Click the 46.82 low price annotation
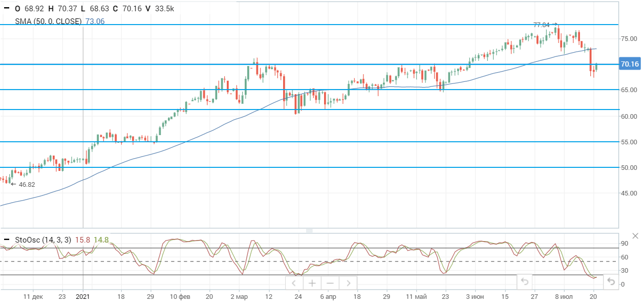 click(x=27, y=184)
